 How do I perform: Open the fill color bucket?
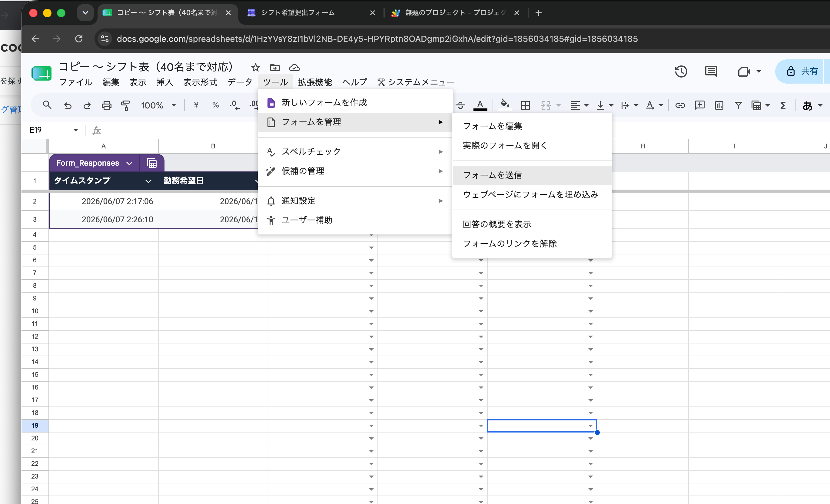[x=505, y=105]
